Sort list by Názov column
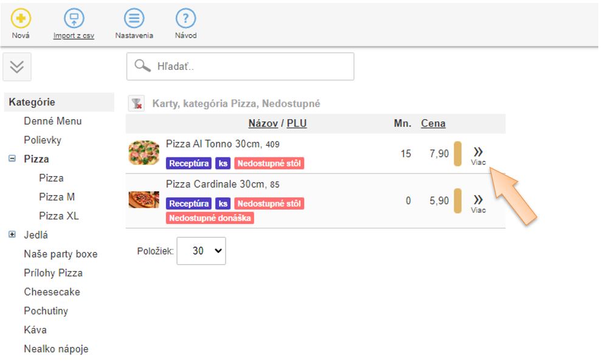The image size is (605, 364). pyautogui.click(x=263, y=123)
